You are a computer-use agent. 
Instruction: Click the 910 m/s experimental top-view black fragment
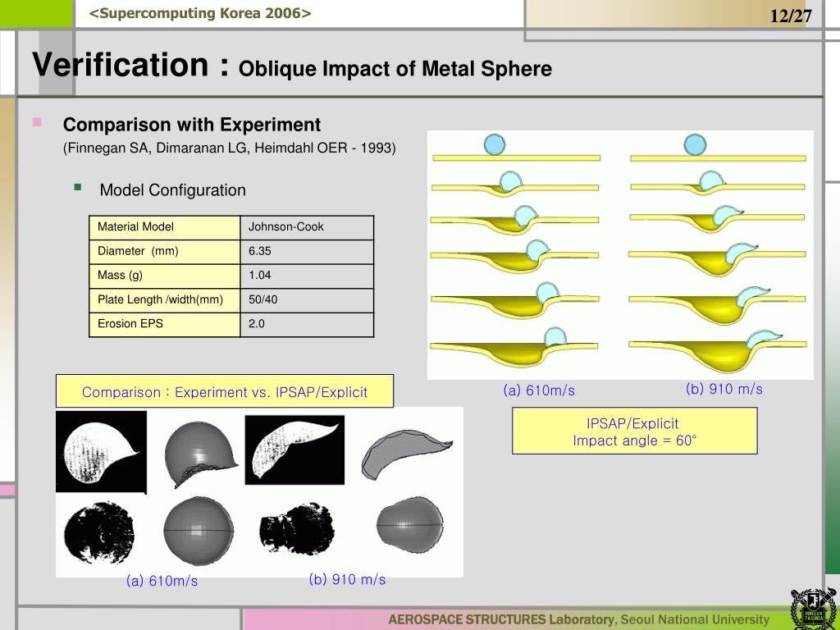click(x=297, y=529)
